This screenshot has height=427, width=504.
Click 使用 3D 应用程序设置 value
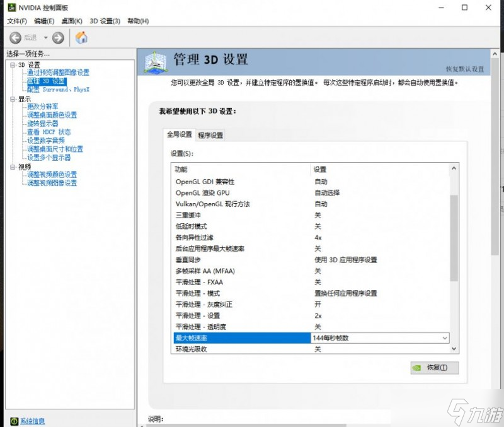tap(345, 260)
